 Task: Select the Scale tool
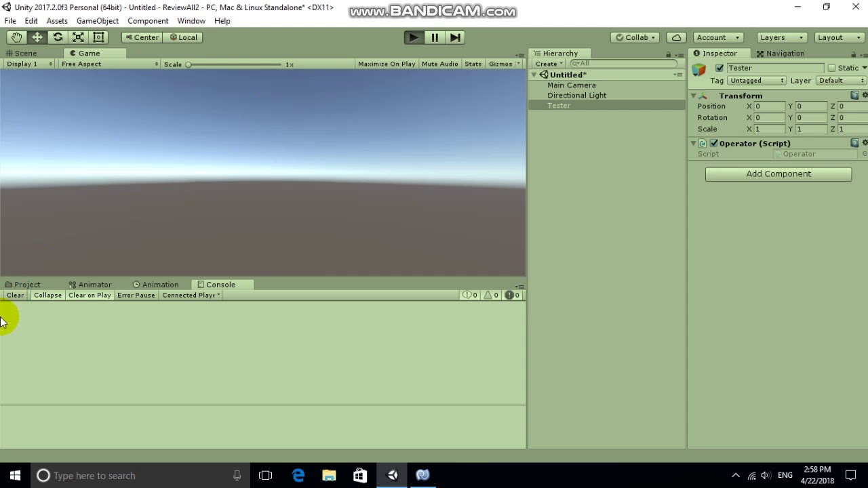[78, 37]
